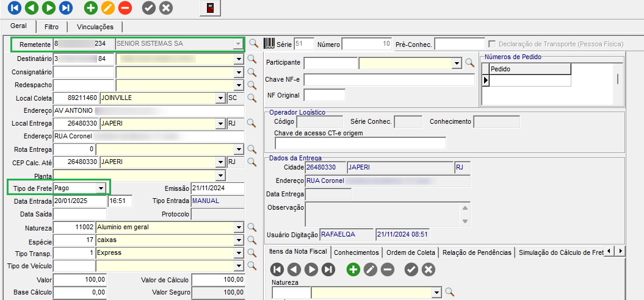Click the orange edit pencil icon in top toolbar
Image resolution: width=644 pixels, height=300 pixels.
click(x=107, y=8)
